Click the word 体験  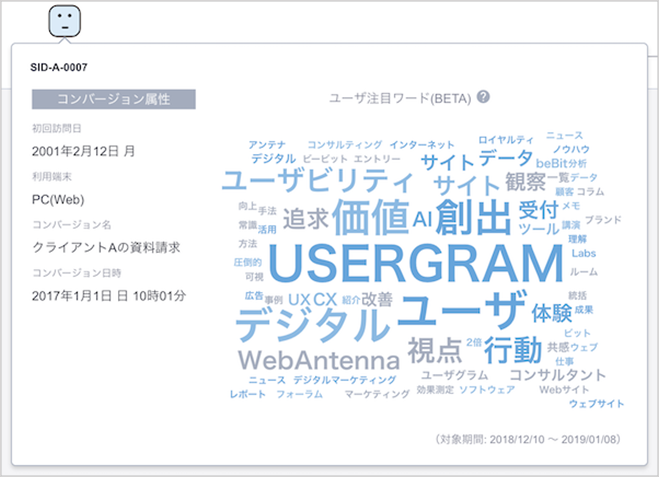coord(551,310)
